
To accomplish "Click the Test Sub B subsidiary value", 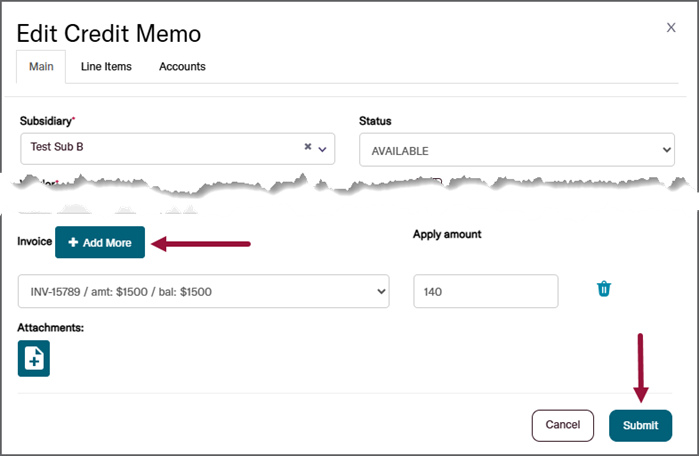I will click(x=58, y=147).
